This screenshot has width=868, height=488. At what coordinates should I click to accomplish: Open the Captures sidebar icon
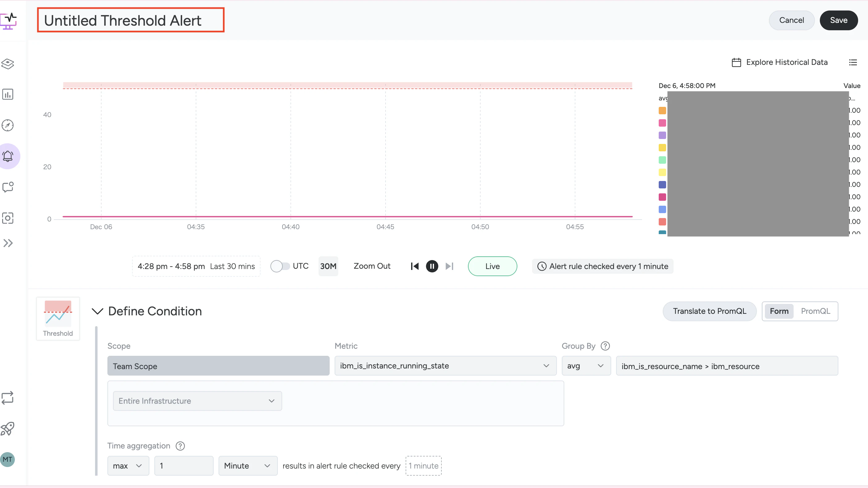[8, 218]
